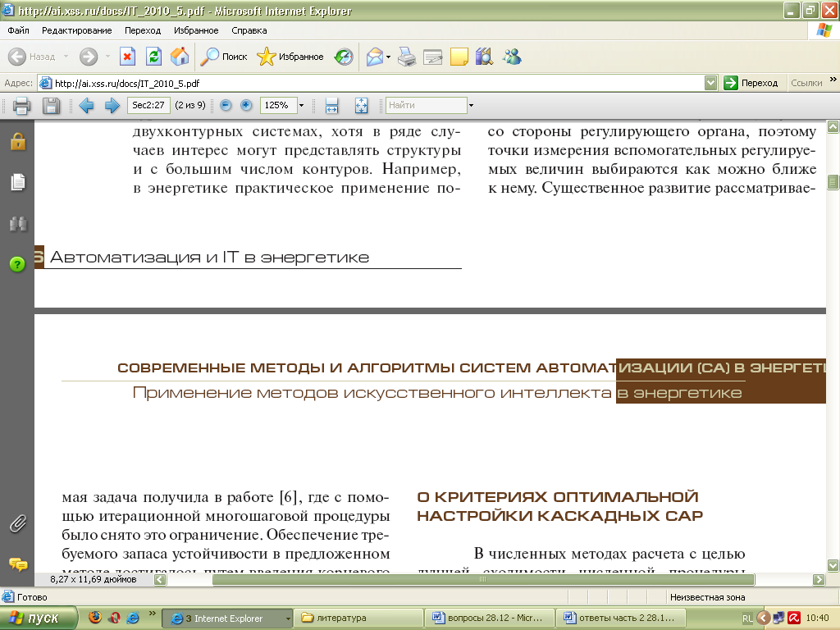Open the Pages thumbnails panel in sidebar
Viewport: 840px width, 630px height.
pyautogui.click(x=18, y=182)
